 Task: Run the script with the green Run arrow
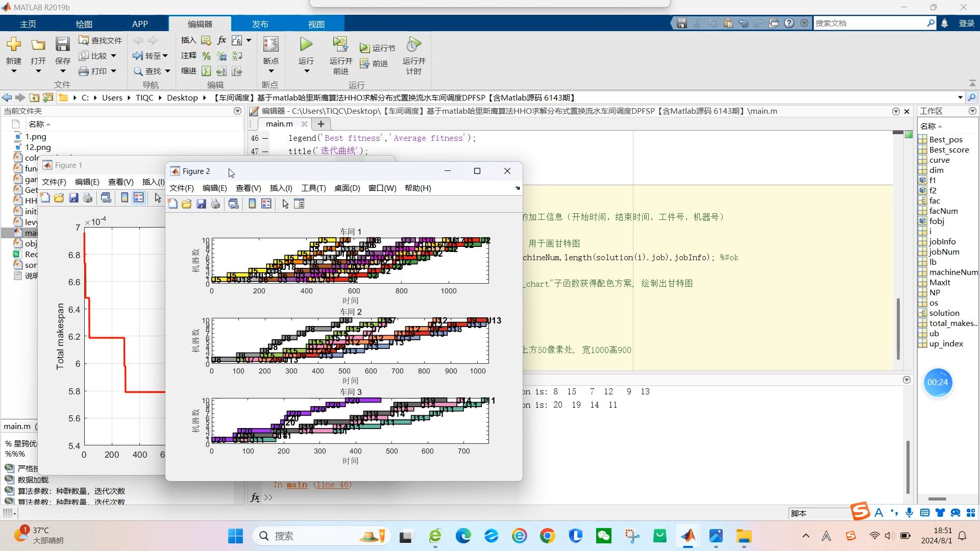point(306,44)
